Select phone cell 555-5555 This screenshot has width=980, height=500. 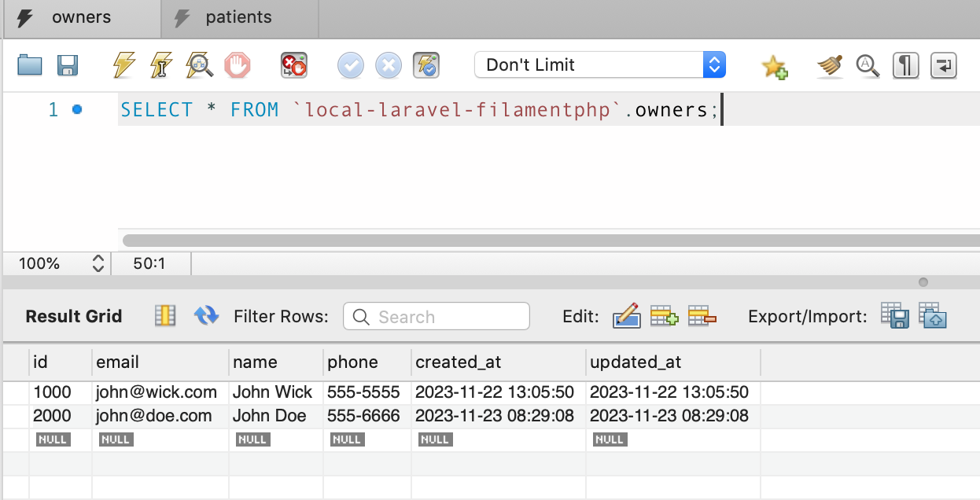pos(367,392)
